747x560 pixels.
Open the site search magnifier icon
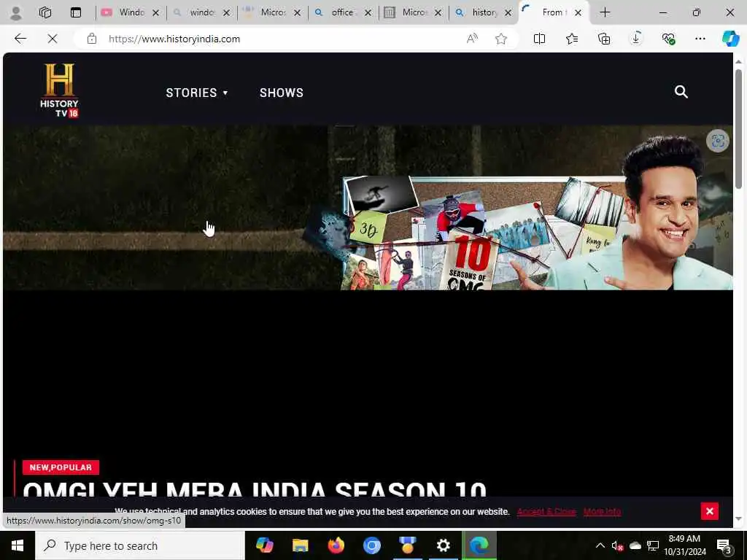(x=681, y=92)
